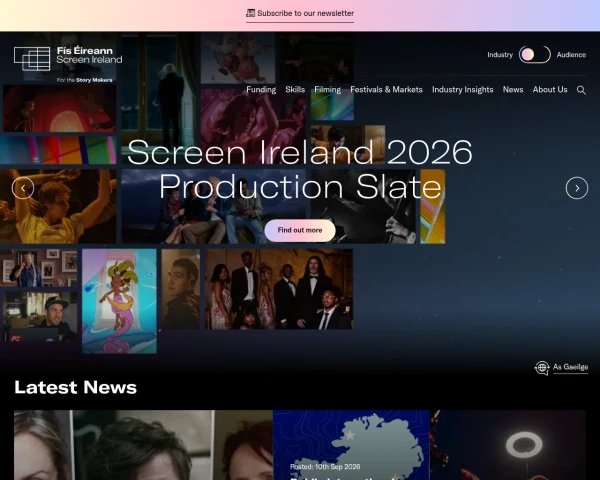Go to previous carousel slide

[23, 188]
